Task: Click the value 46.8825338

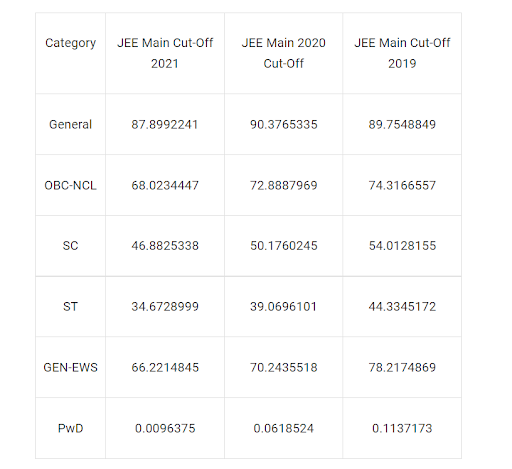Action: coord(165,246)
